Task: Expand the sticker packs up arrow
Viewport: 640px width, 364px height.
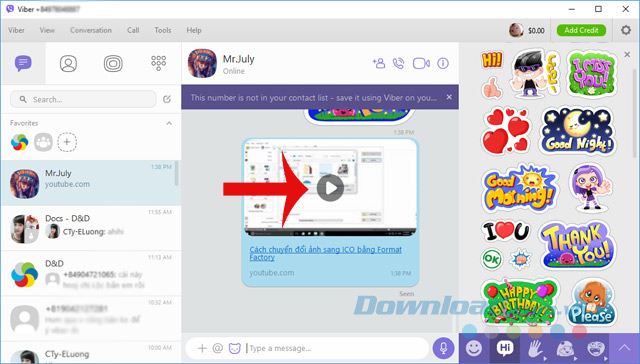Action: click(624, 348)
